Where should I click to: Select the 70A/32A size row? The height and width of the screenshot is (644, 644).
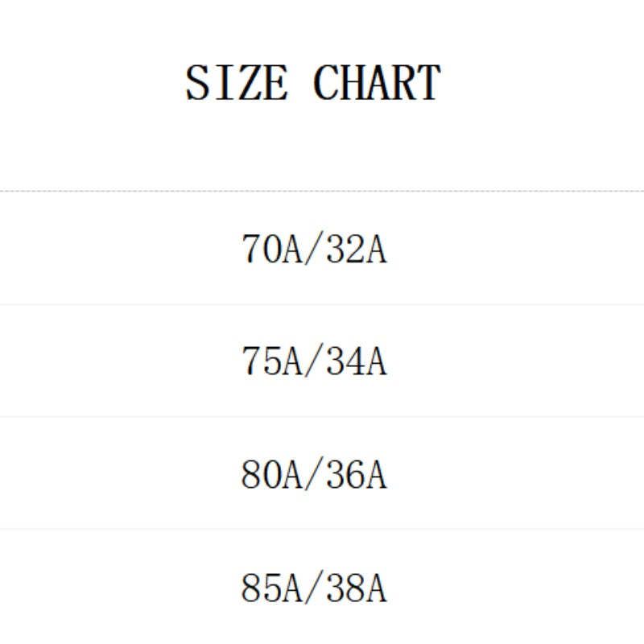pos(314,249)
